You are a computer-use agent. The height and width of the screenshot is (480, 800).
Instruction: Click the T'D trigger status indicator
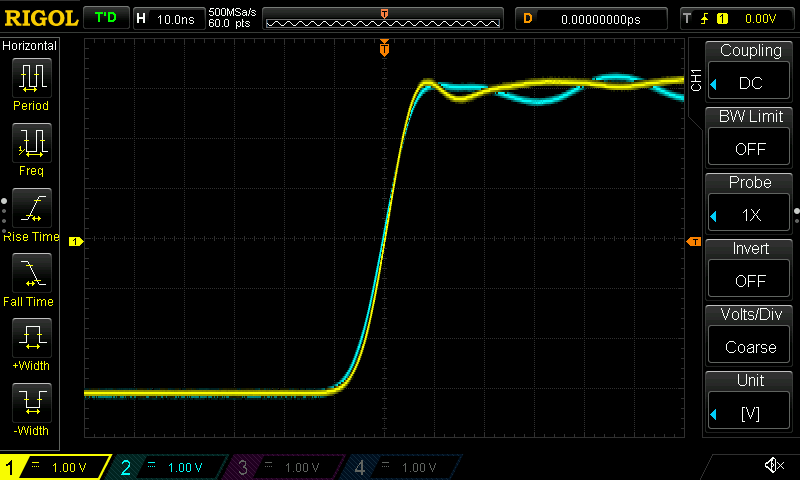click(x=106, y=18)
